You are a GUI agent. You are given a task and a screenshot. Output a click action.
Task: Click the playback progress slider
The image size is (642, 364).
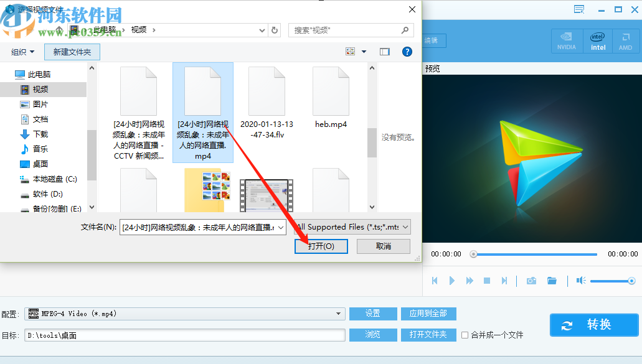(532, 254)
